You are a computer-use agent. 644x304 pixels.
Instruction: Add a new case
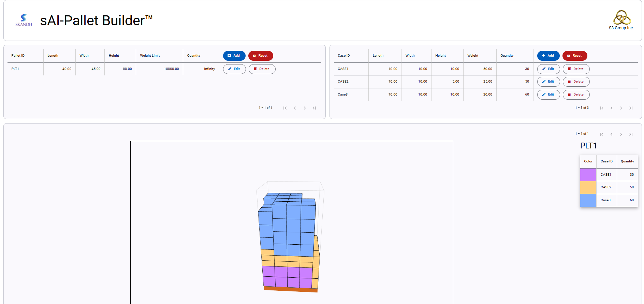click(548, 56)
